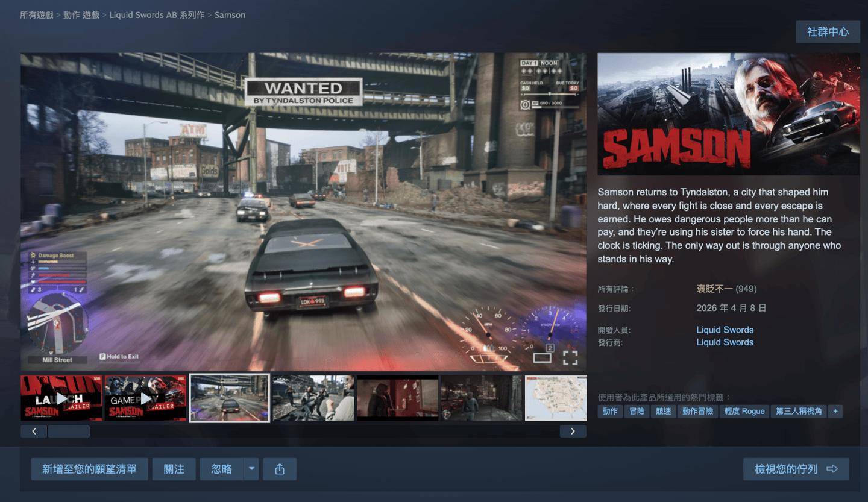Open the dropdown arrow beside 忽略

(x=251, y=469)
